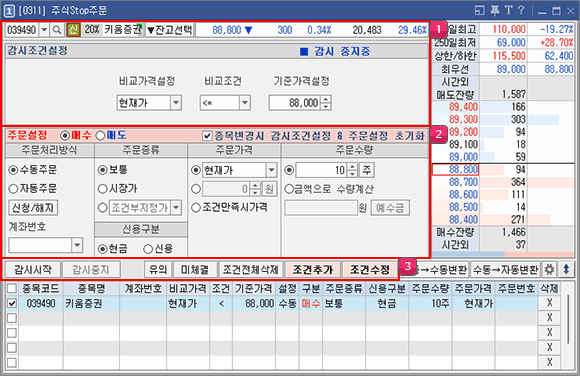
Task: Click the 조건전체삭제 button
Action: tap(251, 269)
